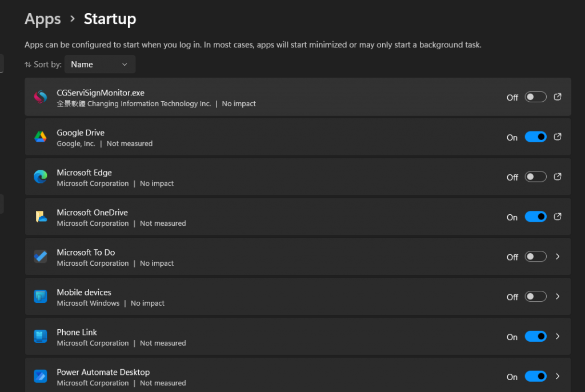This screenshot has width=585, height=392.
Task: Expand Microsoft To Do startup details
Action: point(558,257)
